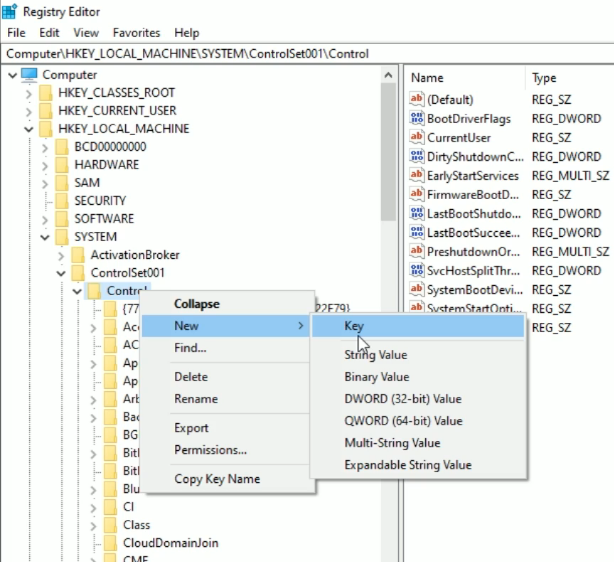Click the DWORD icon beside LastBootShutdo...
The width and height of the screenshot is (614, 562).
tap(417, 213)
